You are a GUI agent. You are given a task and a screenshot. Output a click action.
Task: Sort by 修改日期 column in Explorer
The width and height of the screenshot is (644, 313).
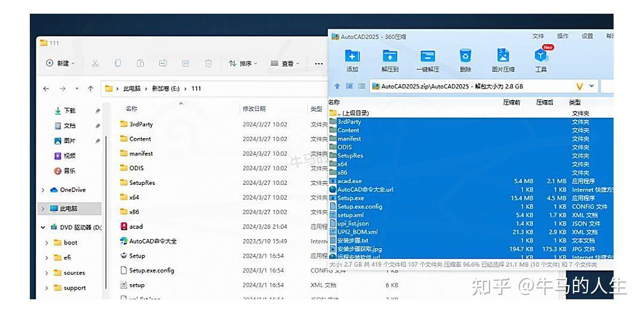pos(254,109)
